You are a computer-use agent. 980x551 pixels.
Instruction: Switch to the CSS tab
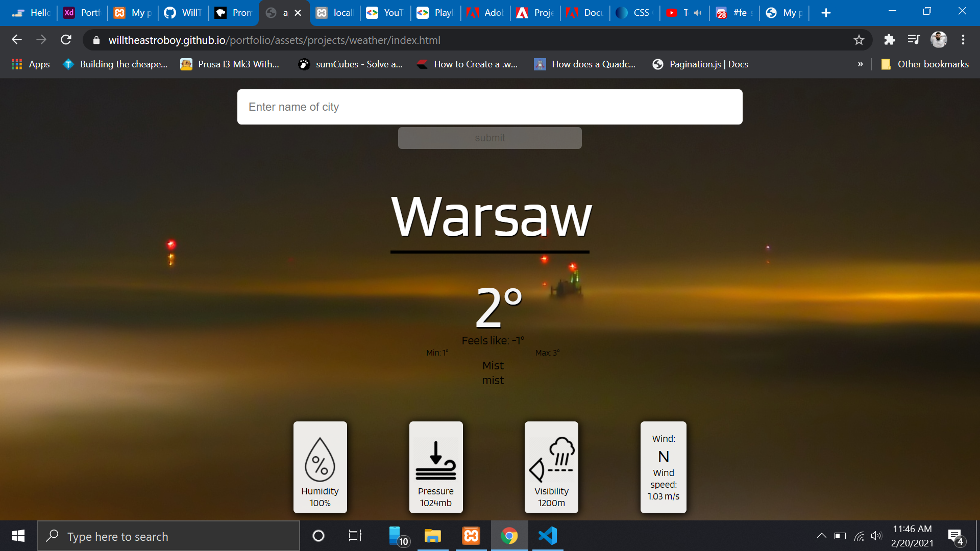633,13
